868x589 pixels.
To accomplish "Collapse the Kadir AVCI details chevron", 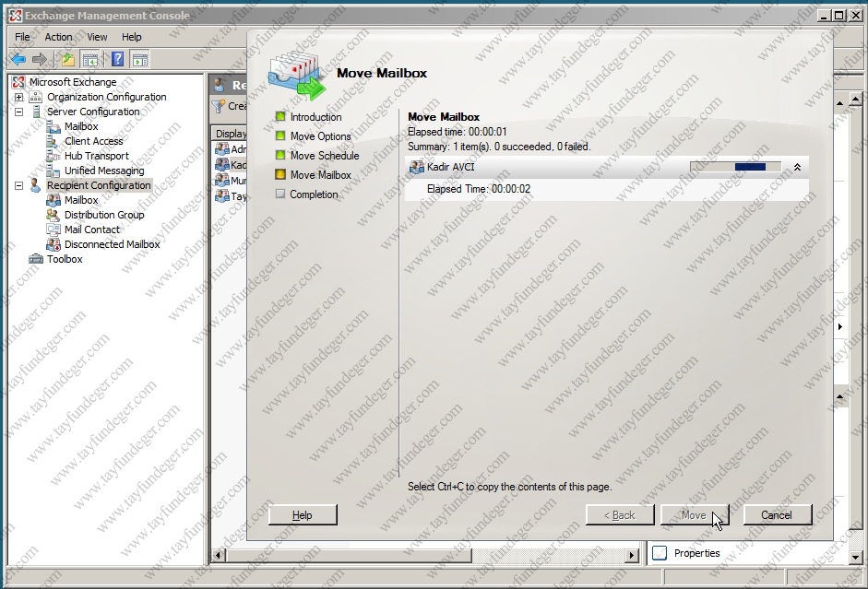I will tap(797, 167).
